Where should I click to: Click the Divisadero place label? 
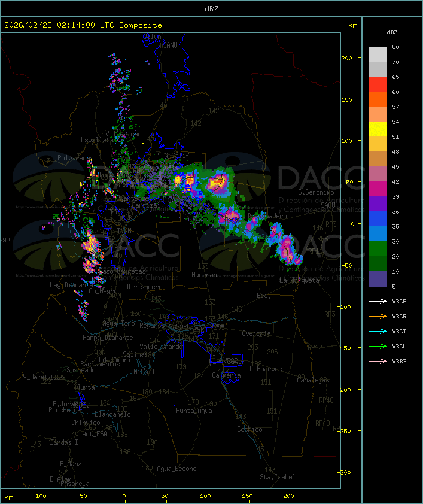coord(145,287)
